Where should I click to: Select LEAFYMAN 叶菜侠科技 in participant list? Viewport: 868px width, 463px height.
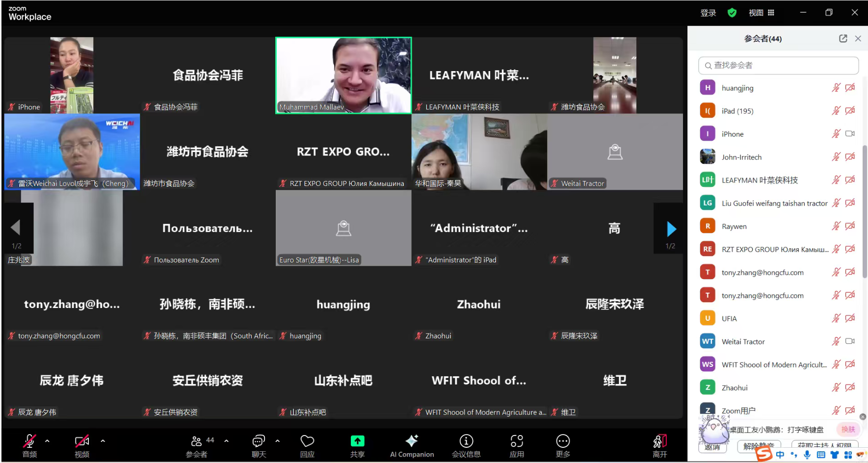[x=778, y=180]
